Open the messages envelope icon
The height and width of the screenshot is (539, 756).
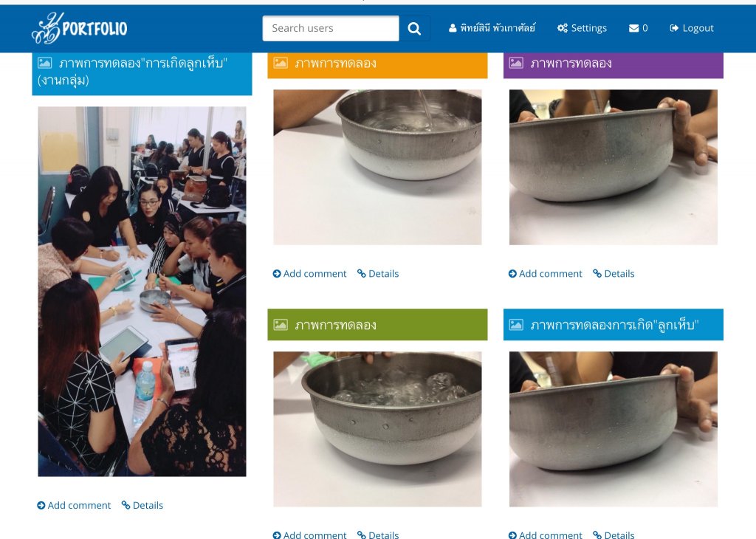[x=633, y=29]
